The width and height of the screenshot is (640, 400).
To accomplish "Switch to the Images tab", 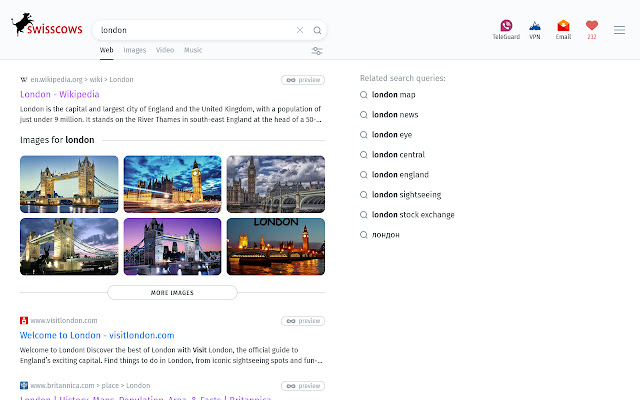I will [135, 50].
